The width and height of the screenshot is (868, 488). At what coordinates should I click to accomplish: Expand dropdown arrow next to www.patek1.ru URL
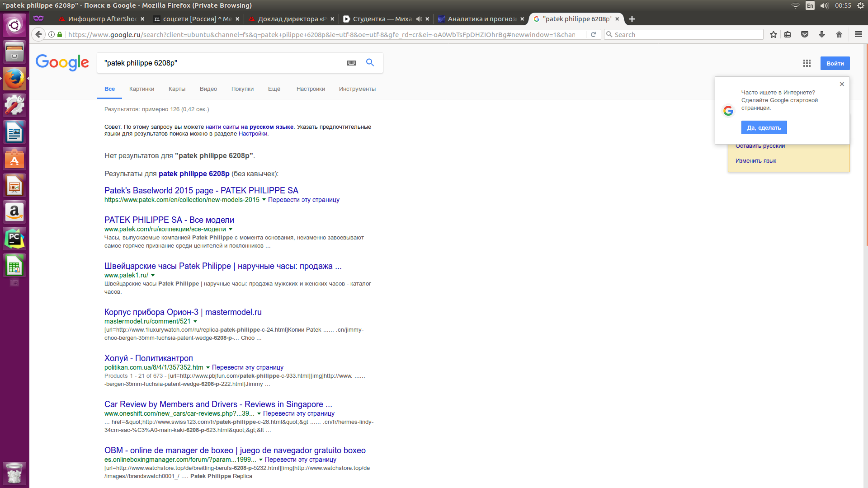click(153, 275)
